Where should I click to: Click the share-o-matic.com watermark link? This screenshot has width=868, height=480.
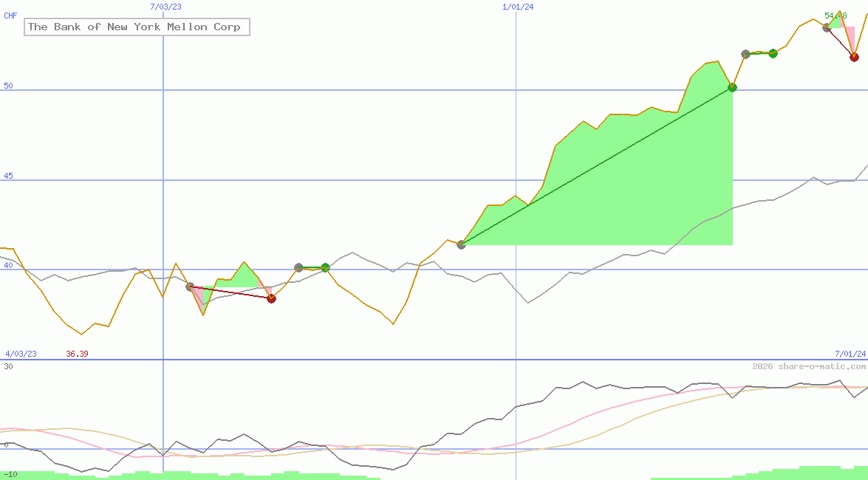[x=809, y=366]
